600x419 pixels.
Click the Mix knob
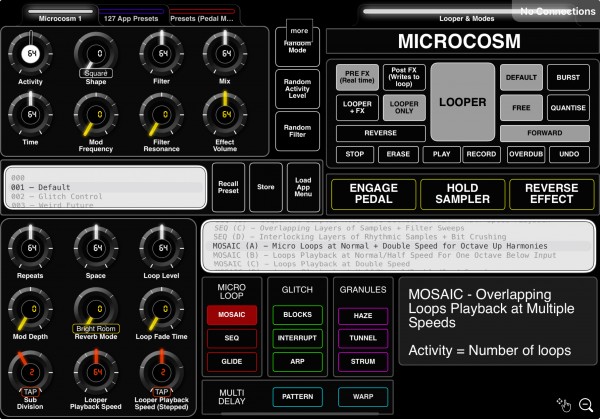225,54
